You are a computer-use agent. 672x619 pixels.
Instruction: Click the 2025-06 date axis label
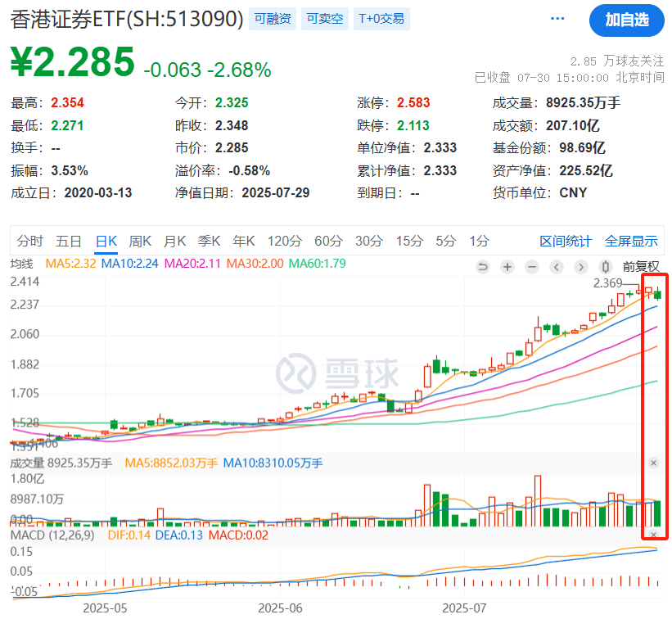coord(280,608)
